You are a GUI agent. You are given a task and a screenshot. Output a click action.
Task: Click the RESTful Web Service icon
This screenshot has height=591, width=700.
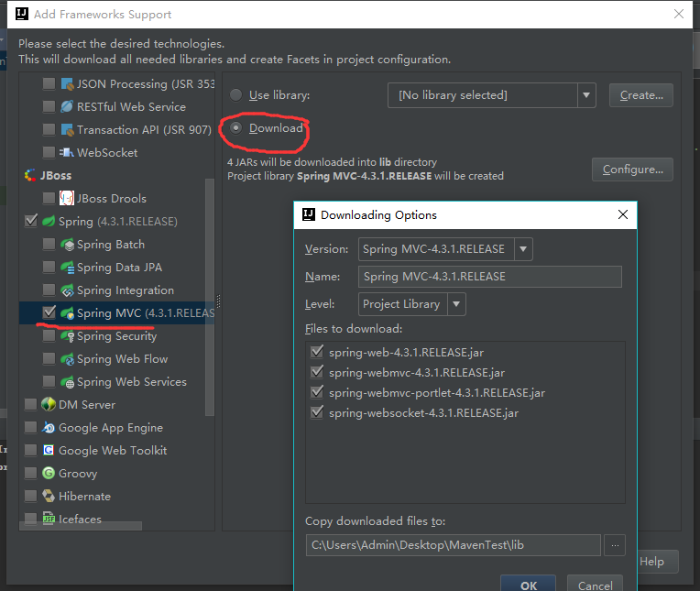pos(67,106)
